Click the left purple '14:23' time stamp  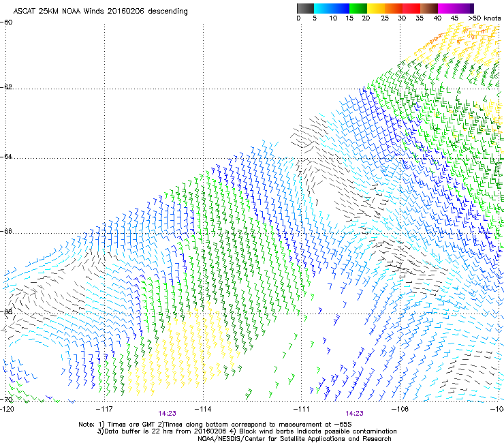(x=167, y=414)
